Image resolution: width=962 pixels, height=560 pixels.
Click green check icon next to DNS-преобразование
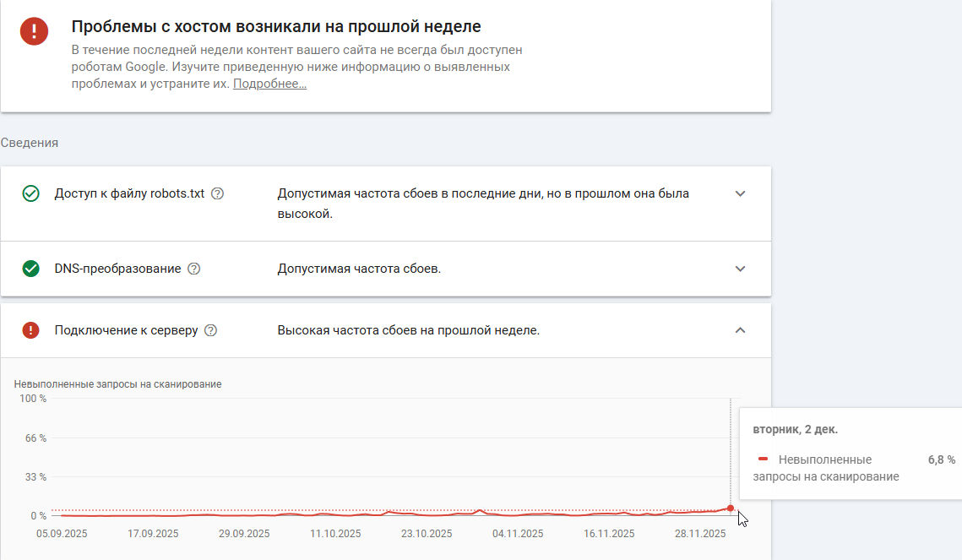click(30, 269)
